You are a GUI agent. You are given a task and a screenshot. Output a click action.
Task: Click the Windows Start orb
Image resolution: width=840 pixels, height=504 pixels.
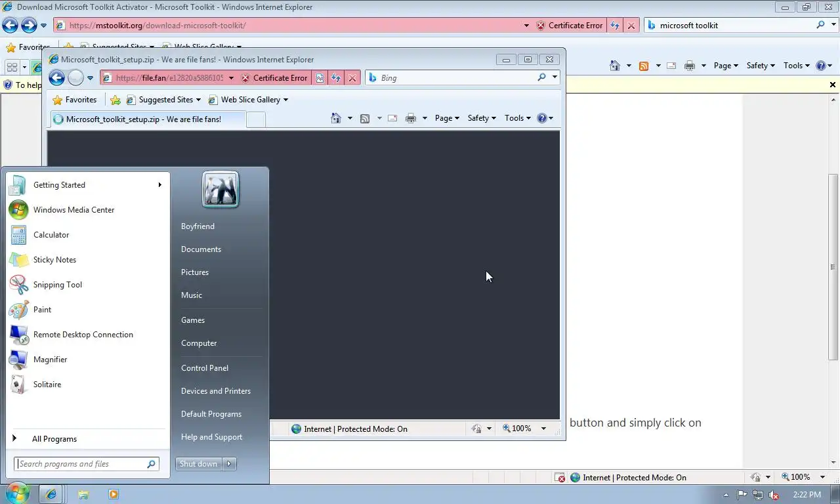[x=17, y=493]
